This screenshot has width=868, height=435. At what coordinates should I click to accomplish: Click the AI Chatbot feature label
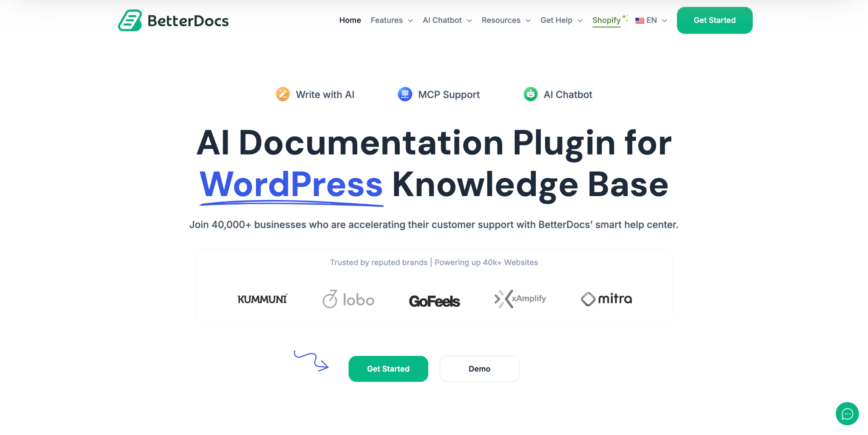click(568, 94)
